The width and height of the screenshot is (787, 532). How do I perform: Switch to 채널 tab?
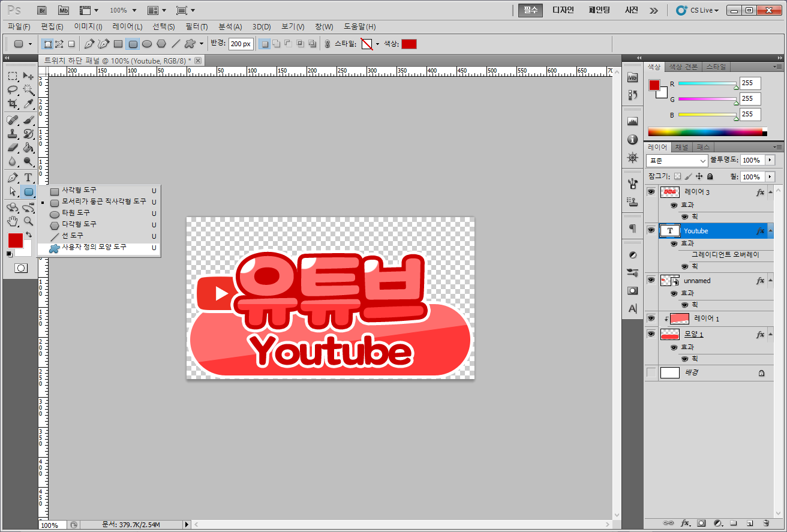pos(681,147)
